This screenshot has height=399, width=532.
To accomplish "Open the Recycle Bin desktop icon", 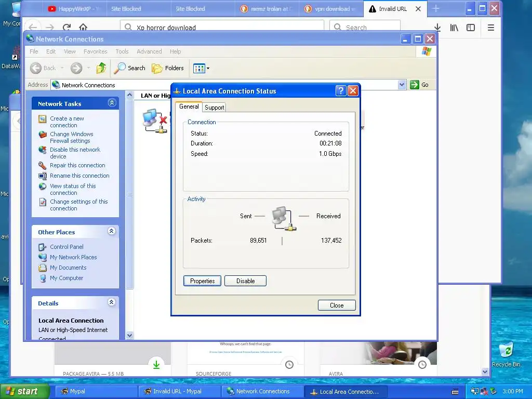I will tap(506, 355).
